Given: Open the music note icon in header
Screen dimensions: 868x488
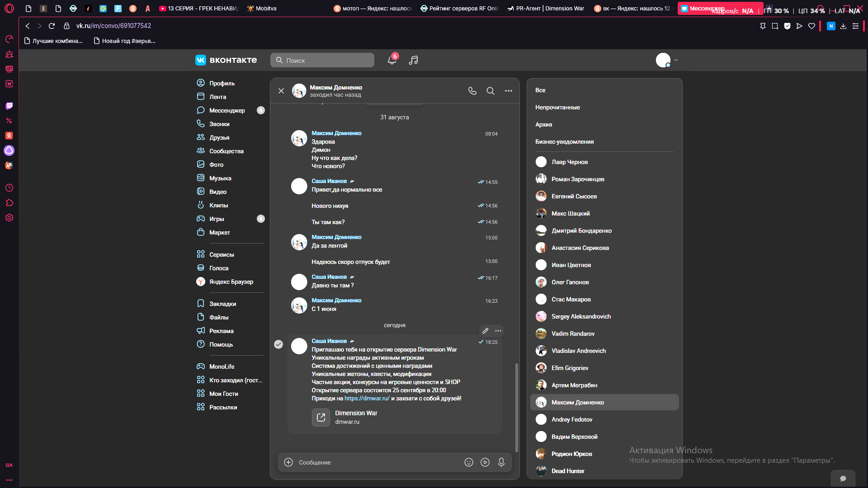Looking at the screenshot, I should point(413,60).
